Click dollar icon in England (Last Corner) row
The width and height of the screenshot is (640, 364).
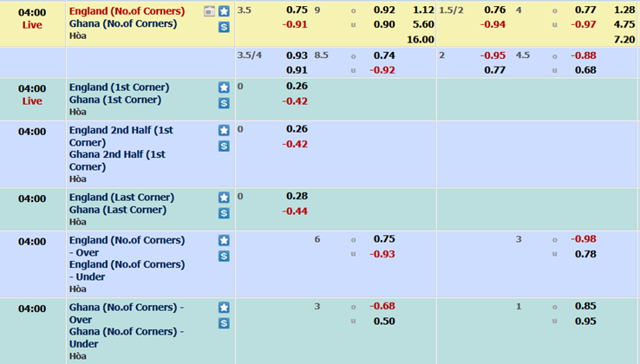click(224, 213)
